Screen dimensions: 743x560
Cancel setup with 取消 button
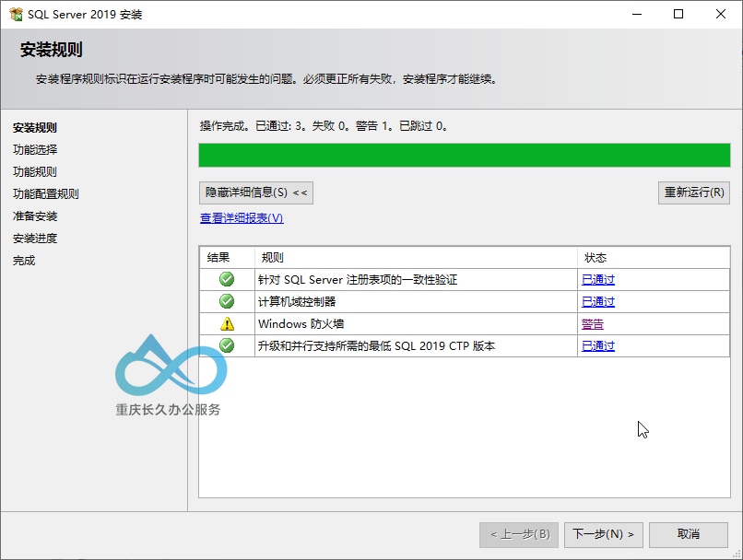pos(688,535)
